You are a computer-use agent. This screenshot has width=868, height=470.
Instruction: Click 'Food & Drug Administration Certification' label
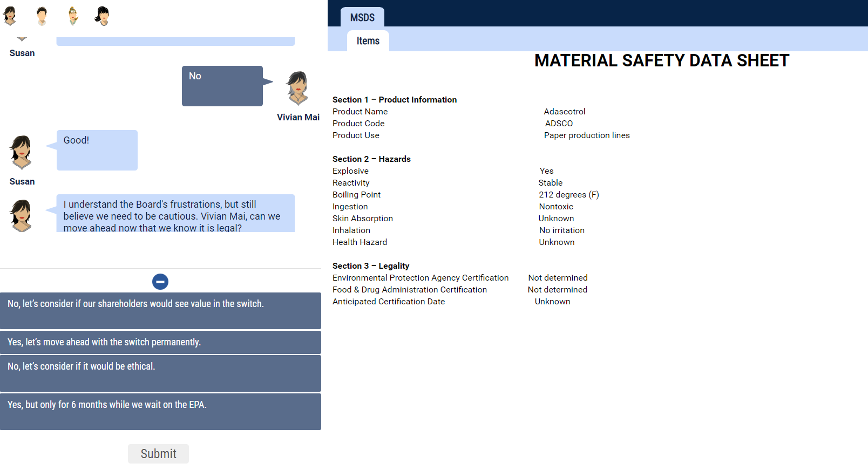click(x=410, y=290)
